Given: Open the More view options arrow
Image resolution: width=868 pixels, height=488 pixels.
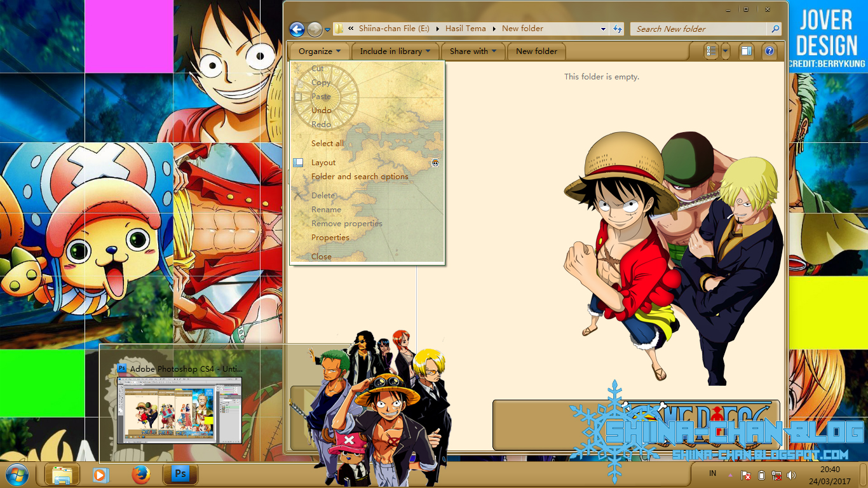Looking at the screenshot, I should (x=725, y=51).
